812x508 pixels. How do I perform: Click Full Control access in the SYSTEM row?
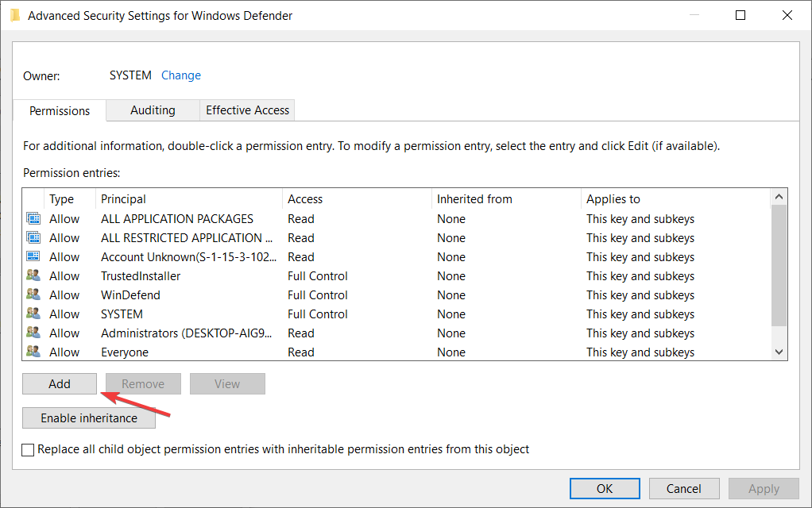[x=318, y=314]
